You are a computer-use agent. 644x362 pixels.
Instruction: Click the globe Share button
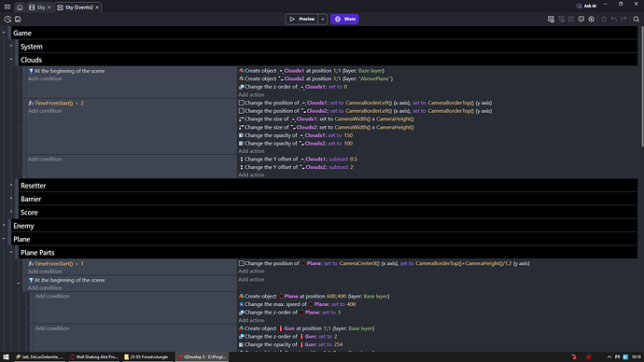(344, 19)
